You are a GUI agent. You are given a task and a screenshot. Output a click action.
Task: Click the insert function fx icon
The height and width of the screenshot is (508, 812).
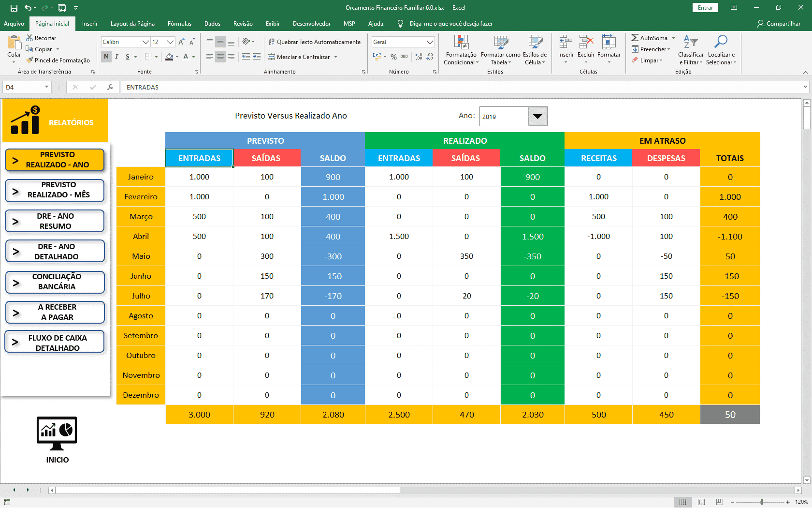110,87
